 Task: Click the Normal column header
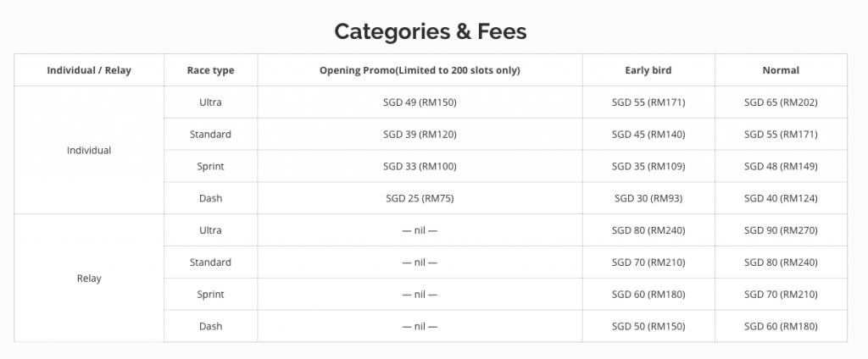click(x=781, y=70)
